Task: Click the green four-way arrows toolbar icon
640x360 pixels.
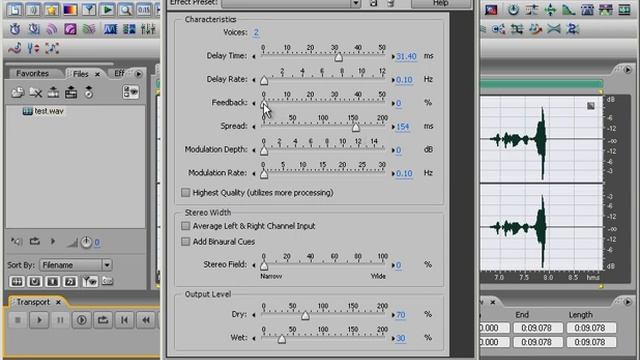Action: (550, 10)
